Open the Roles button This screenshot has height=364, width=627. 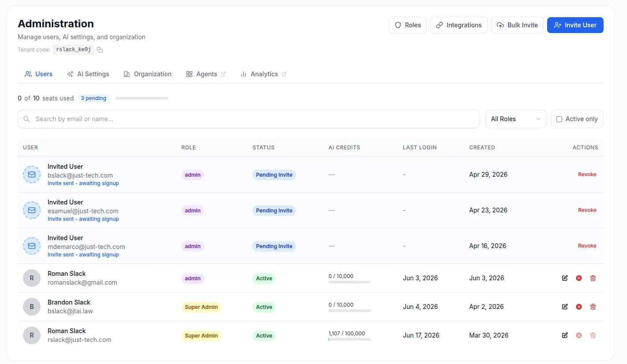(x=408, y=25)
